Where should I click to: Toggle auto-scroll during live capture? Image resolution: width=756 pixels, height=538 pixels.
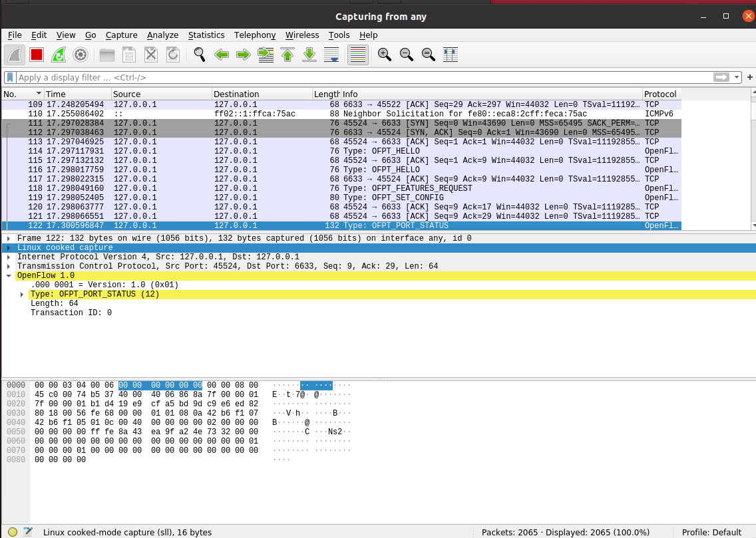pyautogui.click(x=331, y=55)
